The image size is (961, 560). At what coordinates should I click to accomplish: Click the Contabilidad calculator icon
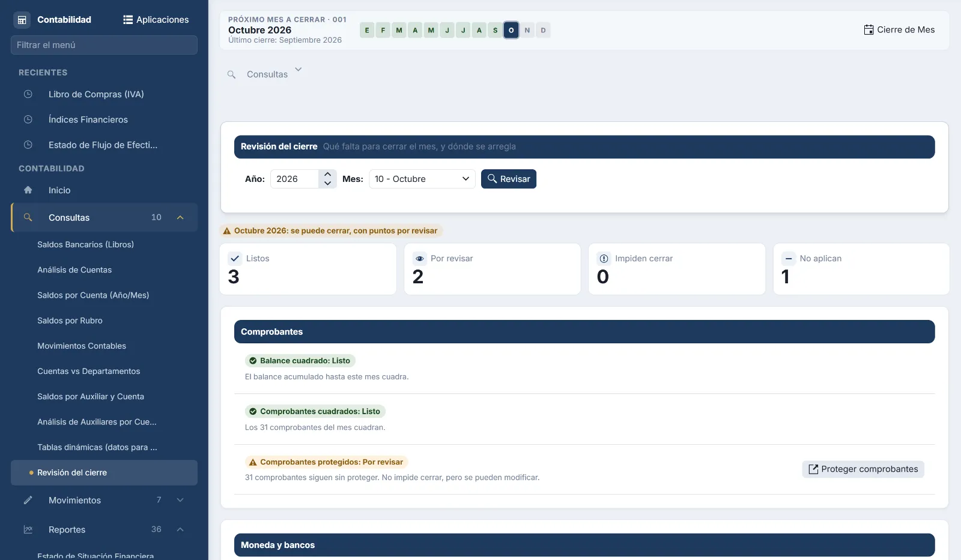point(22,20)
